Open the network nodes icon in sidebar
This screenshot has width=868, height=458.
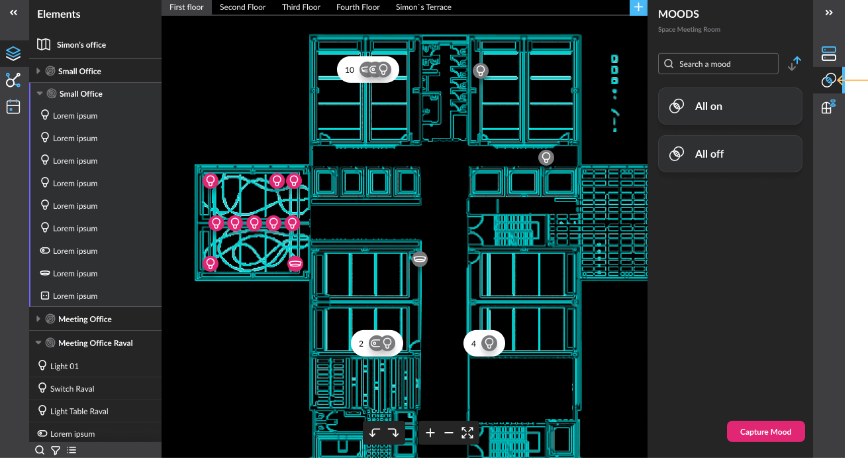[x=13, y=80]
